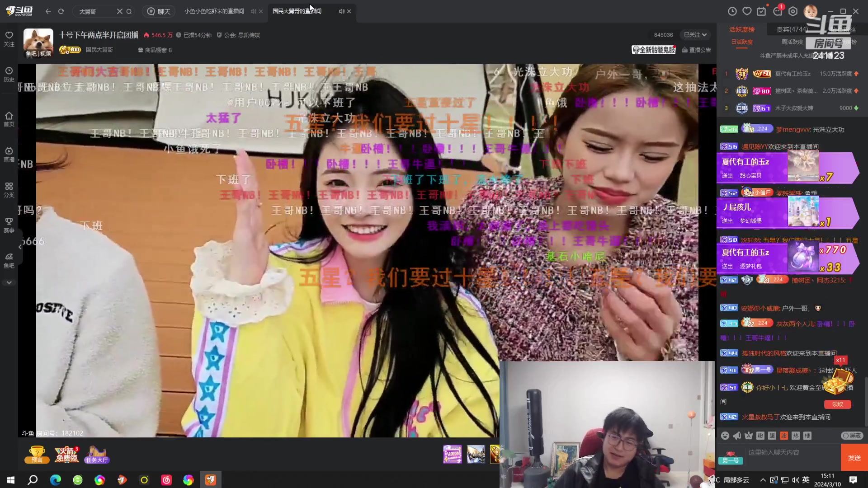Screen dimensions: 868x488
Task: Switch to 贵宾(4744) tab
Action: (x=792, y=29)
